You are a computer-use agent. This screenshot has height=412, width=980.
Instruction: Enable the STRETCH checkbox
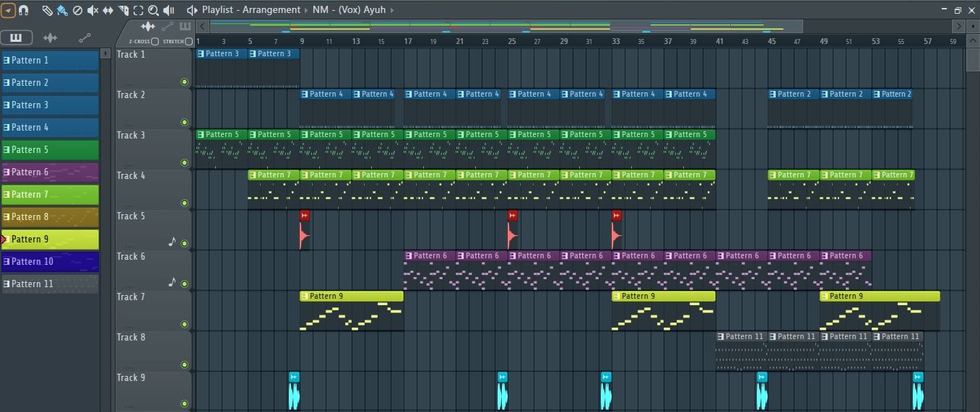click(x=188, y=42)
